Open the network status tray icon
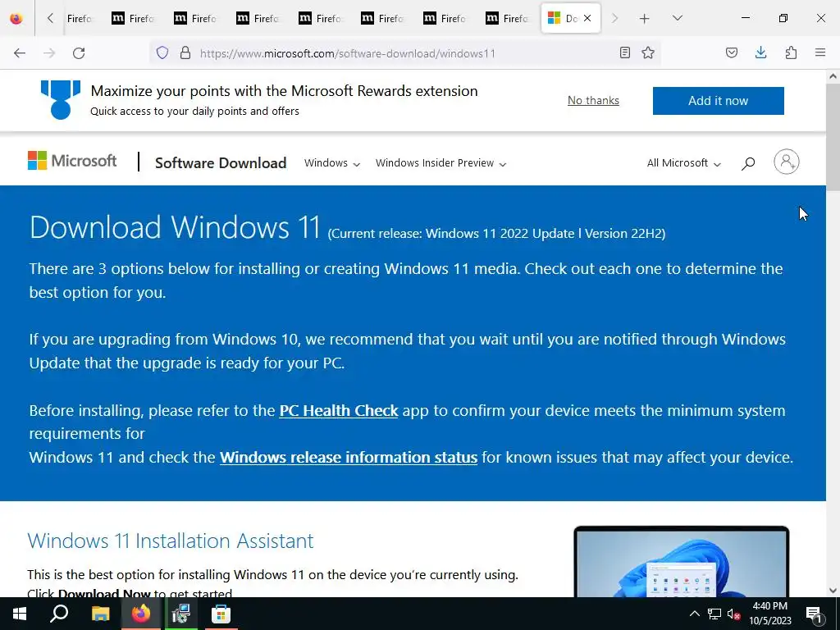This screenshot has height=630, width=840. [714, 614]
